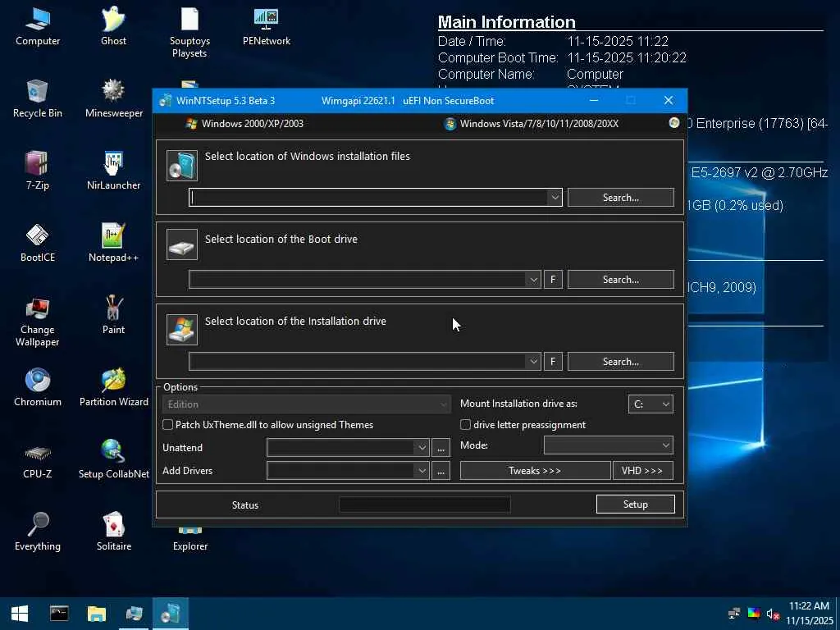Expand the installation files location dropdown
Viewport: 840px width, 630px height.
(555, 197)
